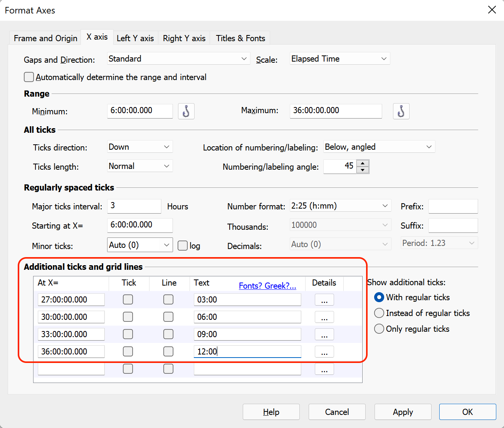Open details for the 06:00 row
Image resolution: width=504 pixels, height=428 pixels.
pyautogui.click(x=324, y=317)
